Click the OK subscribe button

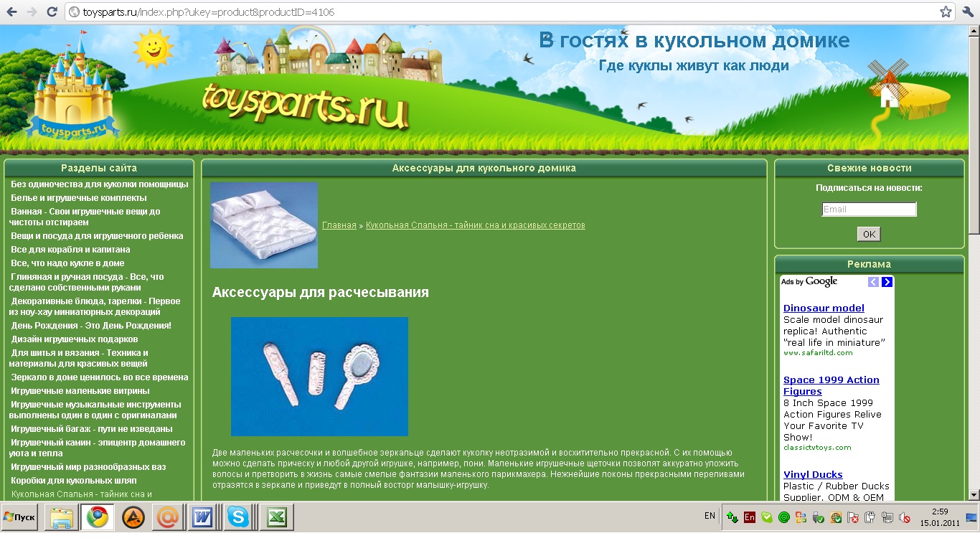click(x=869, y=235)
